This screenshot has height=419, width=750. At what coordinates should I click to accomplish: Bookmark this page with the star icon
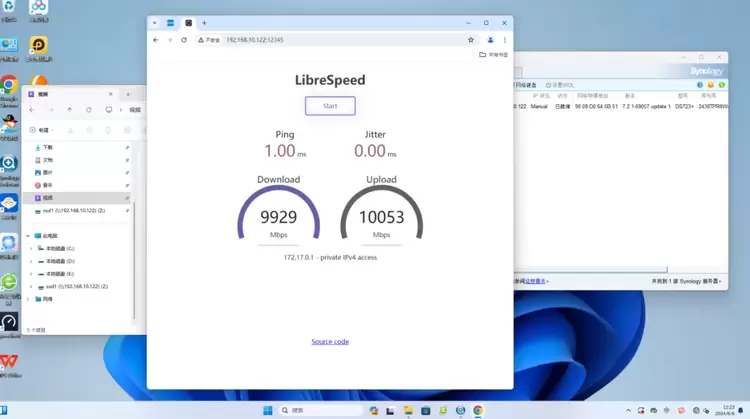pos(471,40)
